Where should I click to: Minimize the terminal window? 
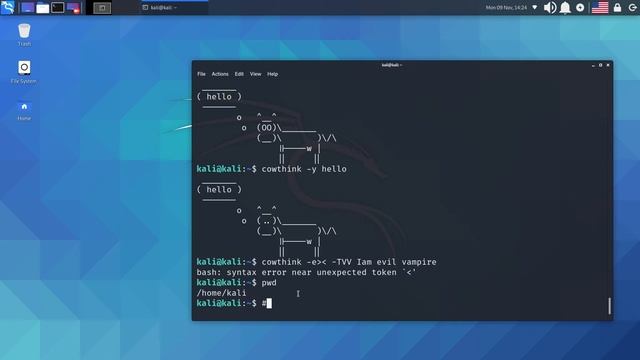(593, 65)
